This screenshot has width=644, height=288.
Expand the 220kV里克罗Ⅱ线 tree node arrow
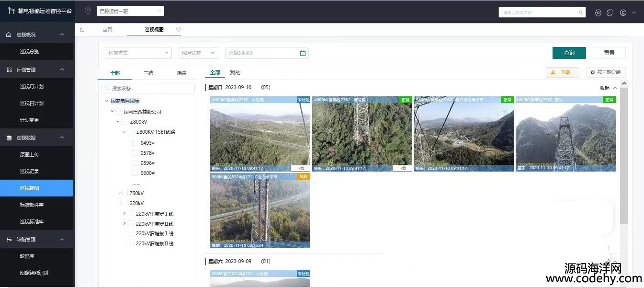coord(124,224)
